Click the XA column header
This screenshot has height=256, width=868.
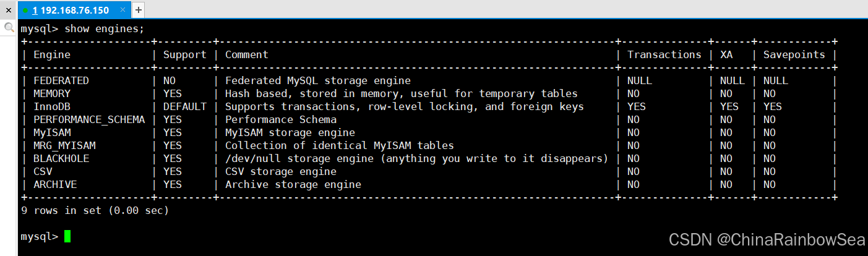click(726, 54)
